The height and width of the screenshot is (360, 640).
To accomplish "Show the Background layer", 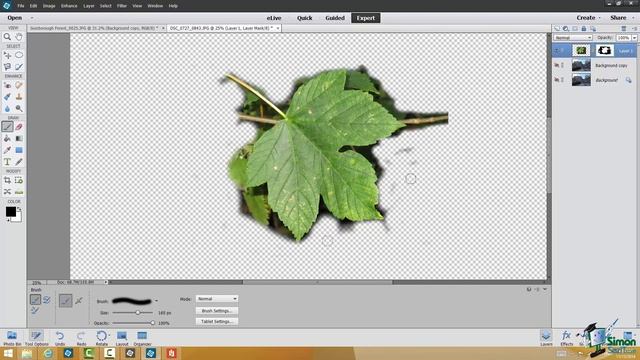I will click(x=557, y=80).
